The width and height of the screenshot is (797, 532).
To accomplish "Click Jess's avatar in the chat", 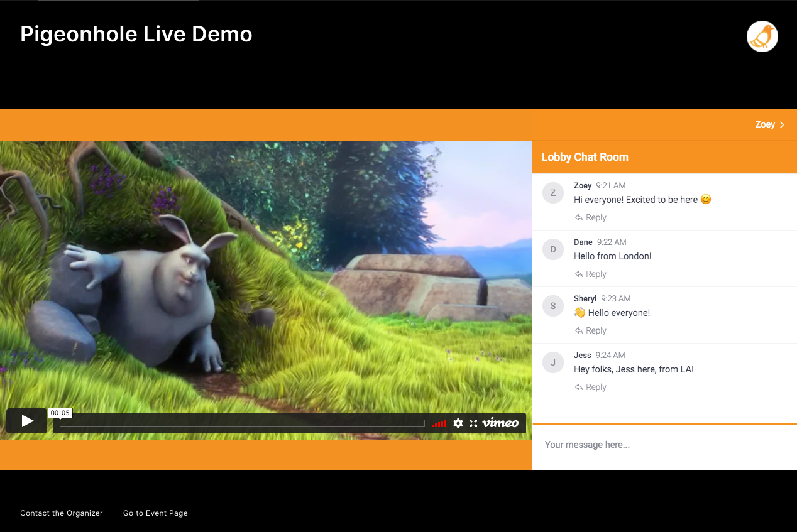I will click(553, 362).
